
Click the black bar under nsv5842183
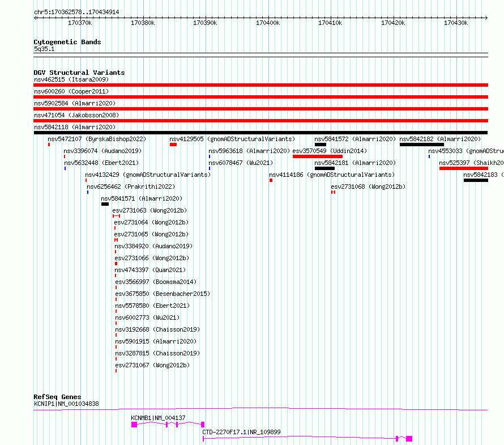tap(476, 180)
